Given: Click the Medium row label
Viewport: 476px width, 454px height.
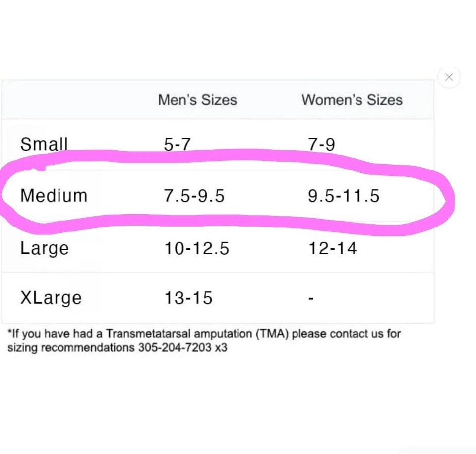Looking at the screenshot, I should coord(54,195).
